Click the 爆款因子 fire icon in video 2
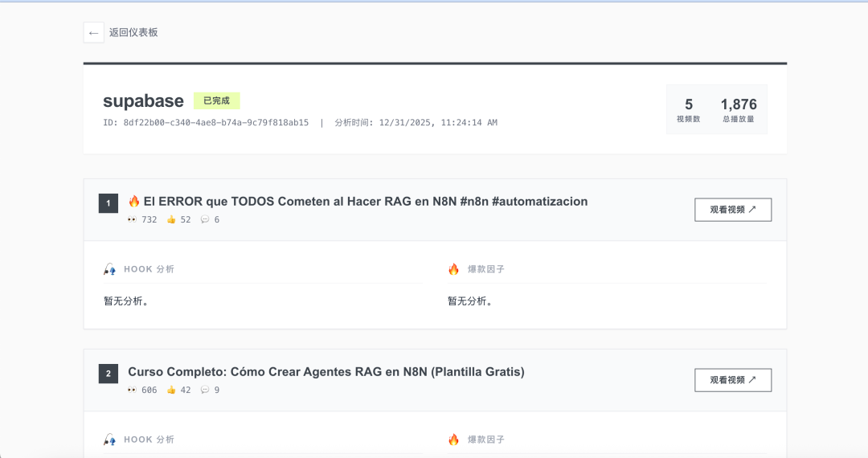 (x=454, y=440)
